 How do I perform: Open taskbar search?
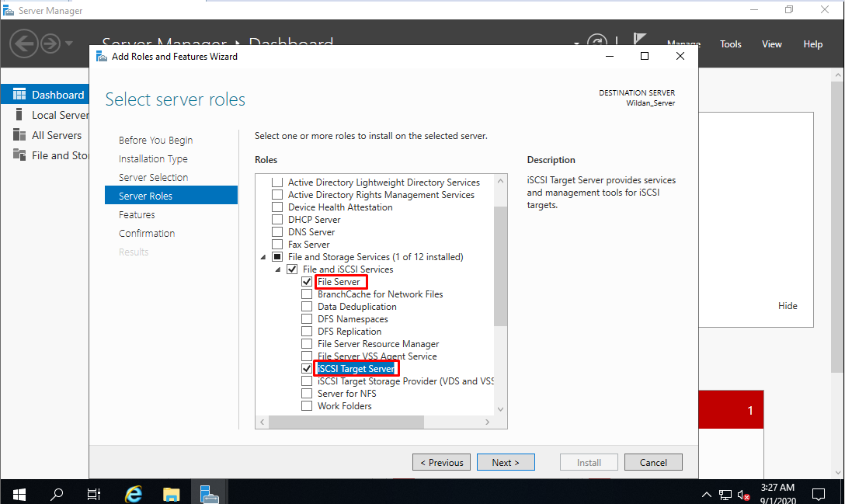click(57, 494)
